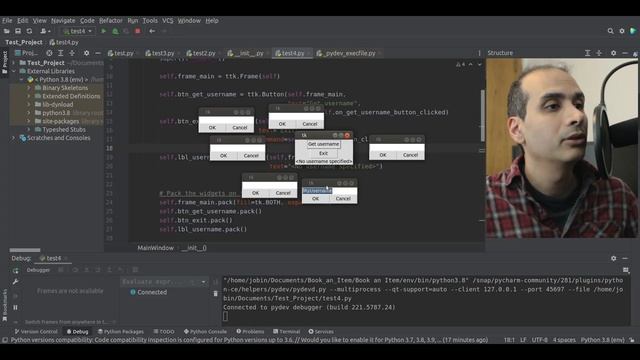
Task: Click Collapse All icon in Project panel
Action: click(72, 53)
